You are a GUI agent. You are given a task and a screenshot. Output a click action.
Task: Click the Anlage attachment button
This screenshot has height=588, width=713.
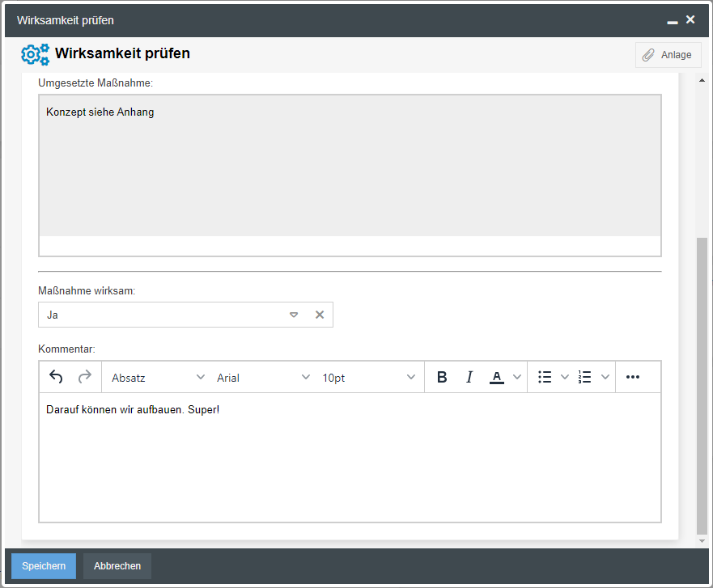coord(668,55)
